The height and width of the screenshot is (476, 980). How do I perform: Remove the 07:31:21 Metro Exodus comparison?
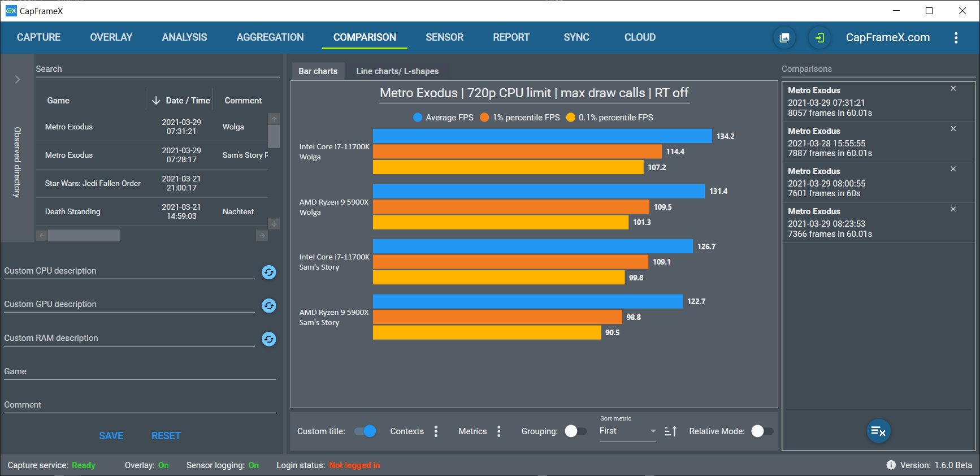953,89
